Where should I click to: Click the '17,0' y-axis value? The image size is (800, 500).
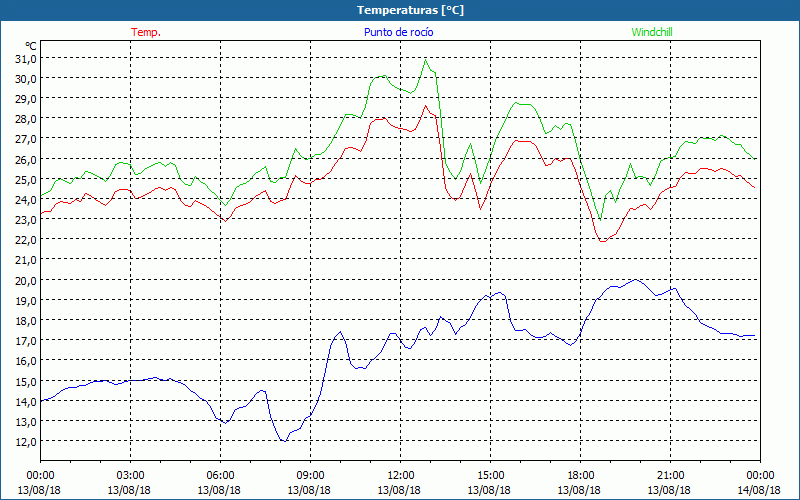(26, 340)
